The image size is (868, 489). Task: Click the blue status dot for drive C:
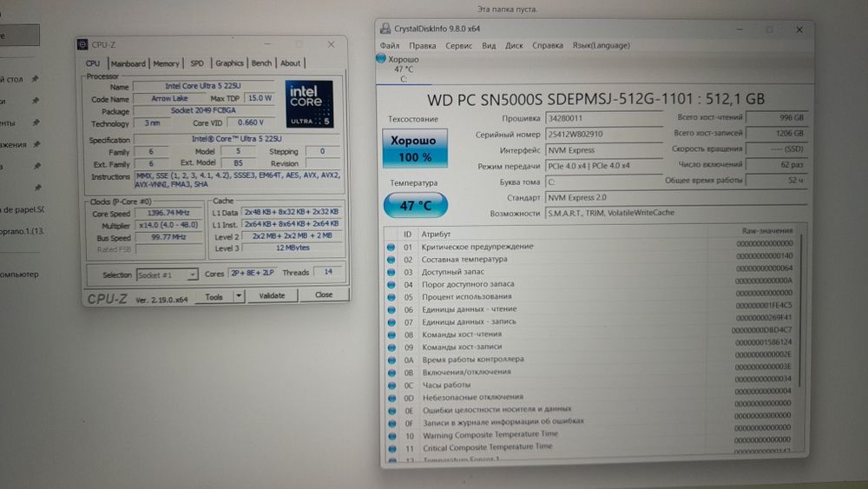tap(381, 58)
